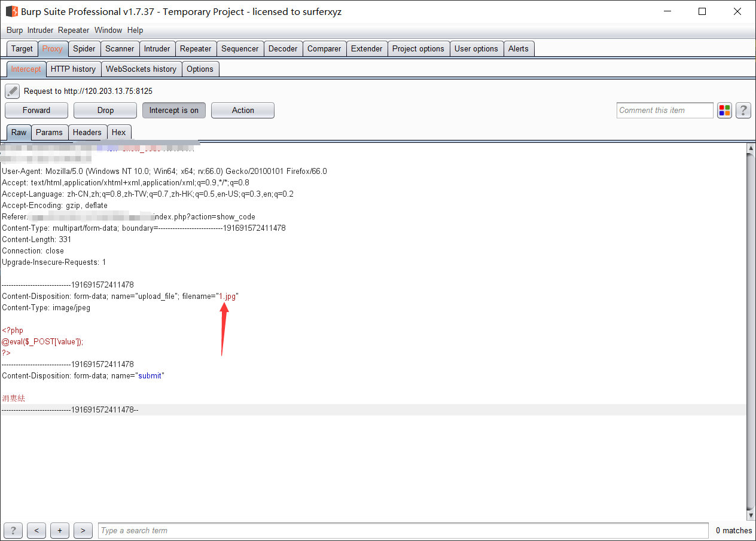Viewport: 756px width, 541px height.
Task: Switch to the Comparer tab
Action: click(324, 49)
